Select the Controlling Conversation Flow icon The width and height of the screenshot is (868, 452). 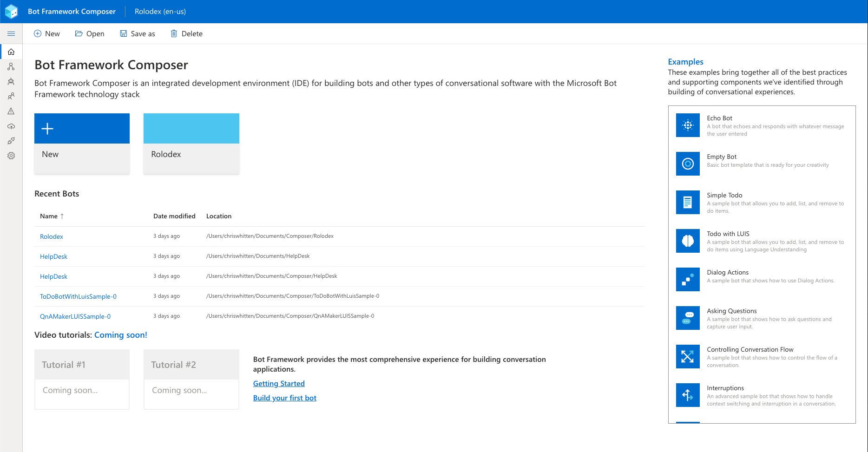688,356
